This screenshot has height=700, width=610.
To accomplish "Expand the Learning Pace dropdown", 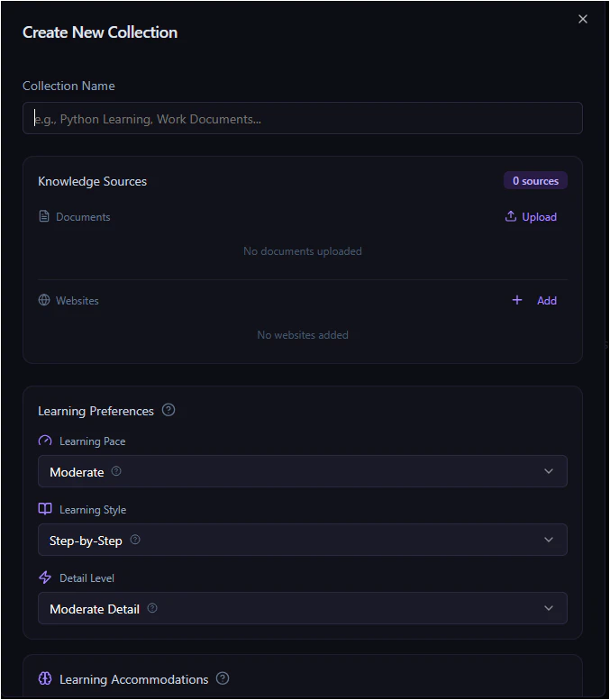I will pyautogui.click(x=549, y=471).
